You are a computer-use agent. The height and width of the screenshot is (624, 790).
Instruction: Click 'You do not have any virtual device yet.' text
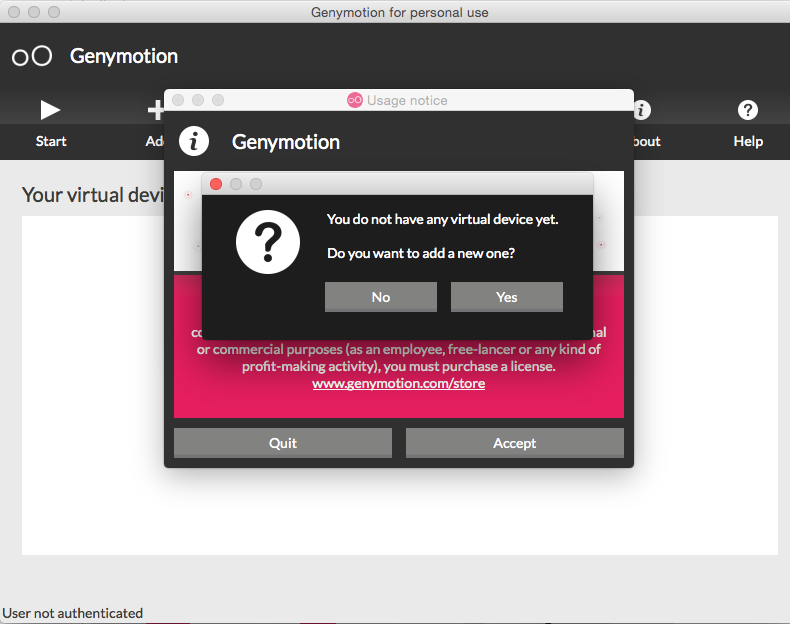(x=442, y=220)
